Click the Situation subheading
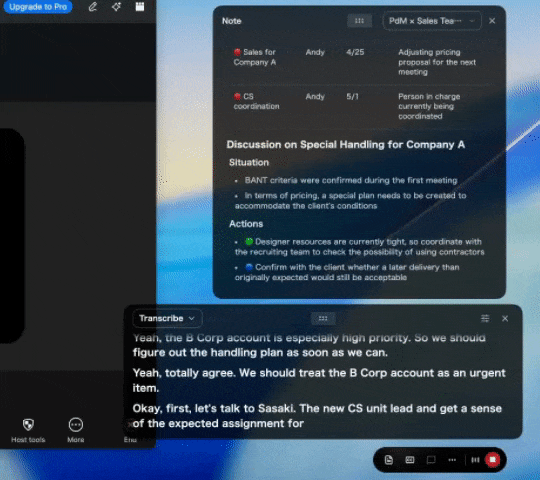This screenshot has width=540, height=480. (x=249, y=163)
